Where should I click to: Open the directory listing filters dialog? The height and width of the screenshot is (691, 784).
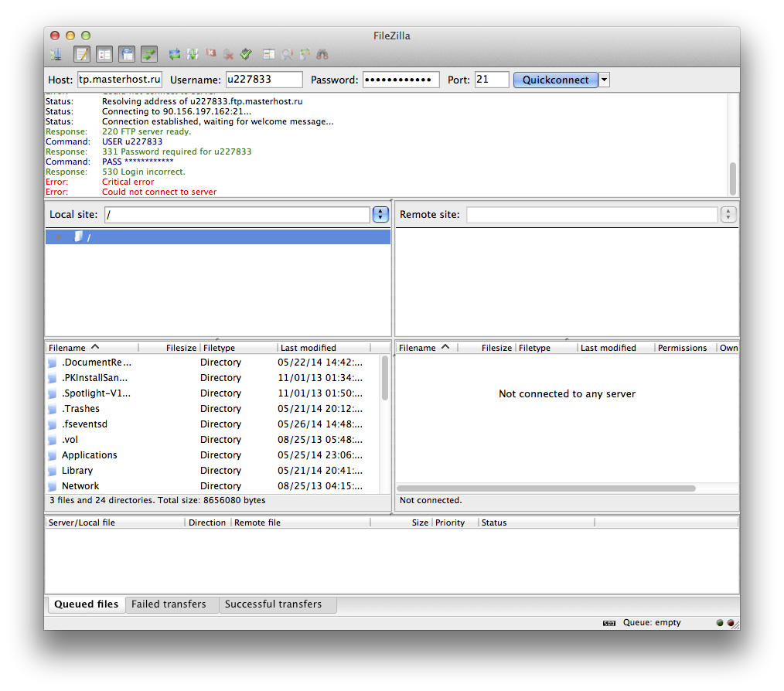269,54
